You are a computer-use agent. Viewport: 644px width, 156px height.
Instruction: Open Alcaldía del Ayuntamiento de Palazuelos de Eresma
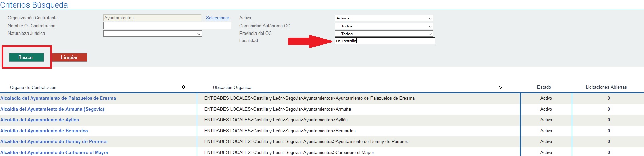[58, 98]
